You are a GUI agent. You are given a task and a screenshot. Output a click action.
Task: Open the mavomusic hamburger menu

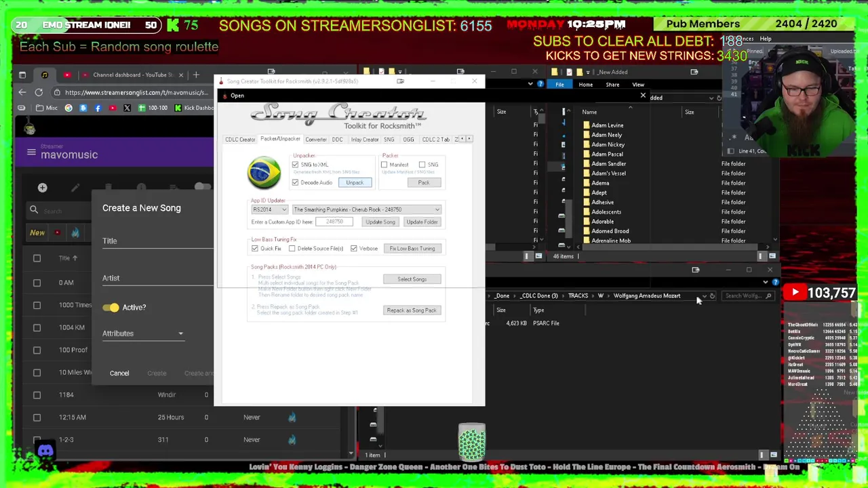(31, 152)
